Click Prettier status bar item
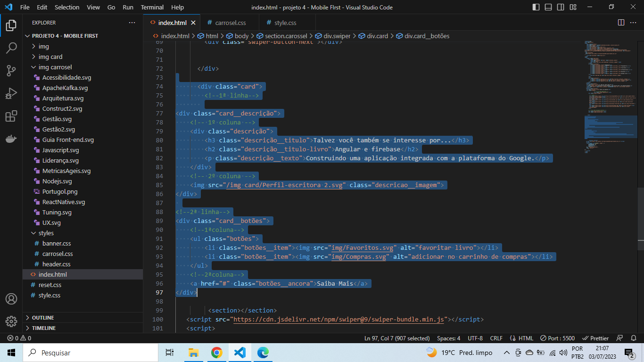 [x=595, y=338]
